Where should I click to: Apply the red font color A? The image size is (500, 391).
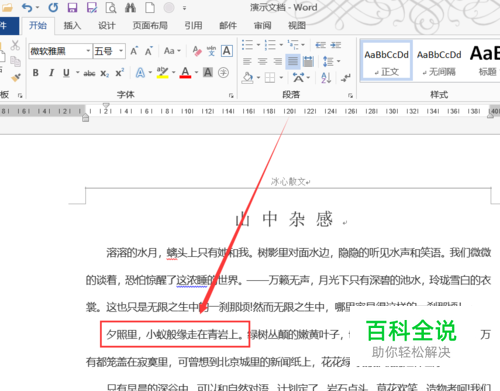(185, 73)
